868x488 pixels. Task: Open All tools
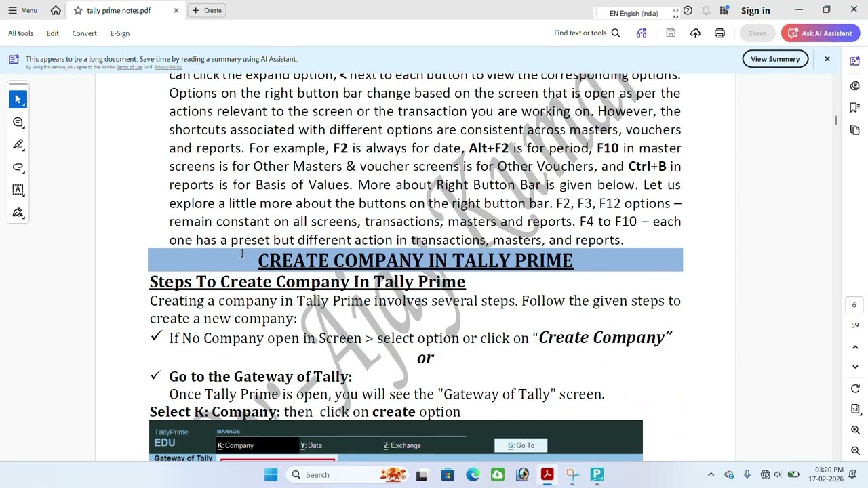tap(20, 33)
